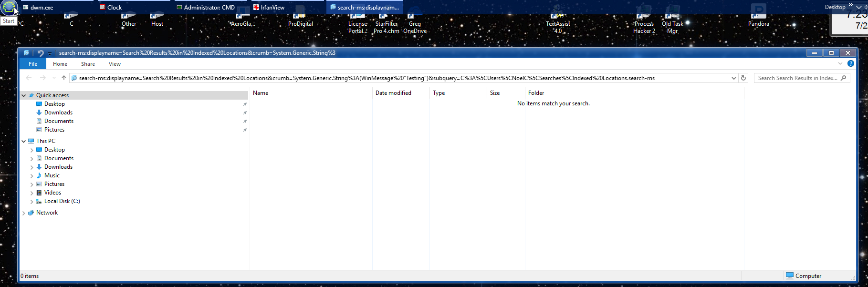Expand the ribbon with chevron arrow

coord(840,64)
